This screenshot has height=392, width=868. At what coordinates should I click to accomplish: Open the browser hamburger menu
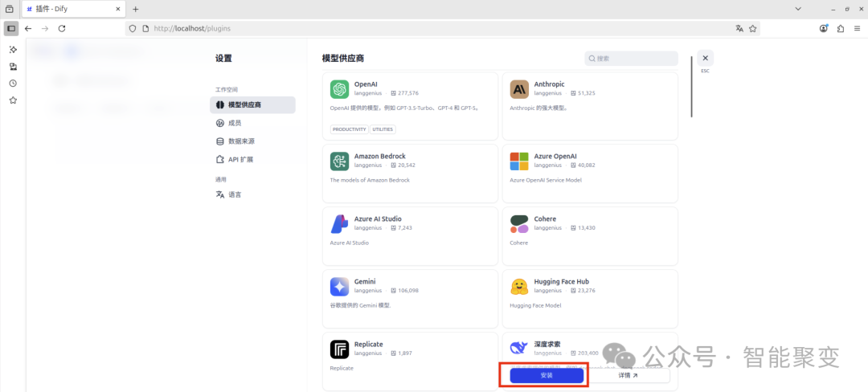click(858, 29)
